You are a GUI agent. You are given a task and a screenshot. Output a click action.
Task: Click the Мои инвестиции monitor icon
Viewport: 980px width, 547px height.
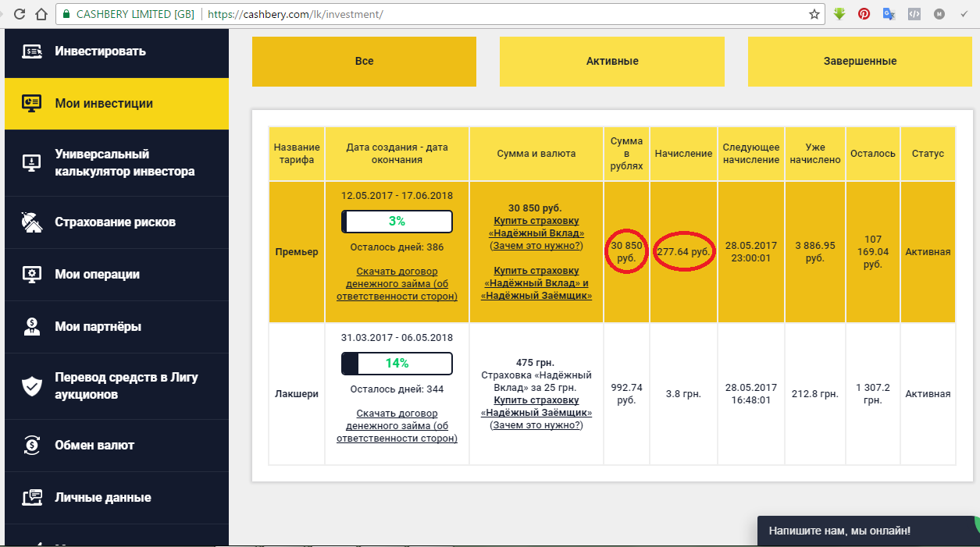32,104
